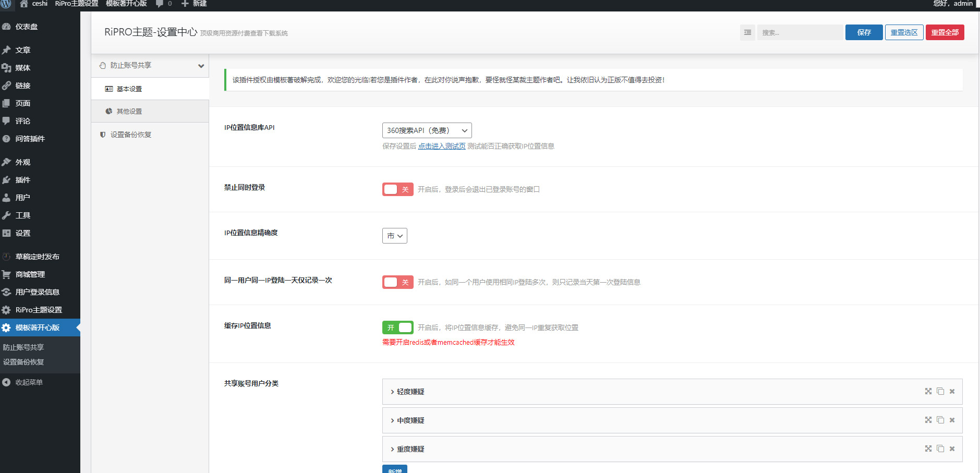The height and width of the screenshot is (473, 980).
Task: Click the plus icon for 新建
Action: (185, 3)
